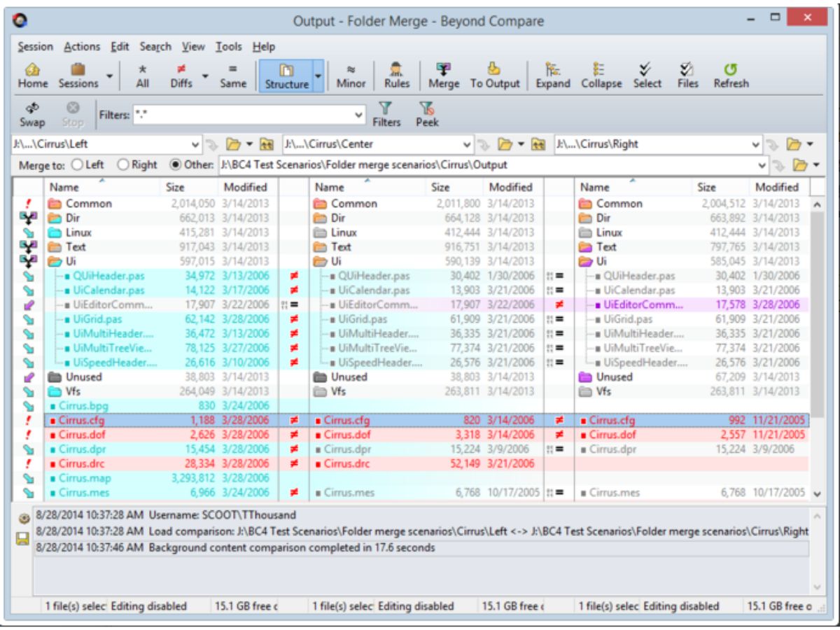Go up one level in center pane
This screenshot has width=840, height=630.
538,145
